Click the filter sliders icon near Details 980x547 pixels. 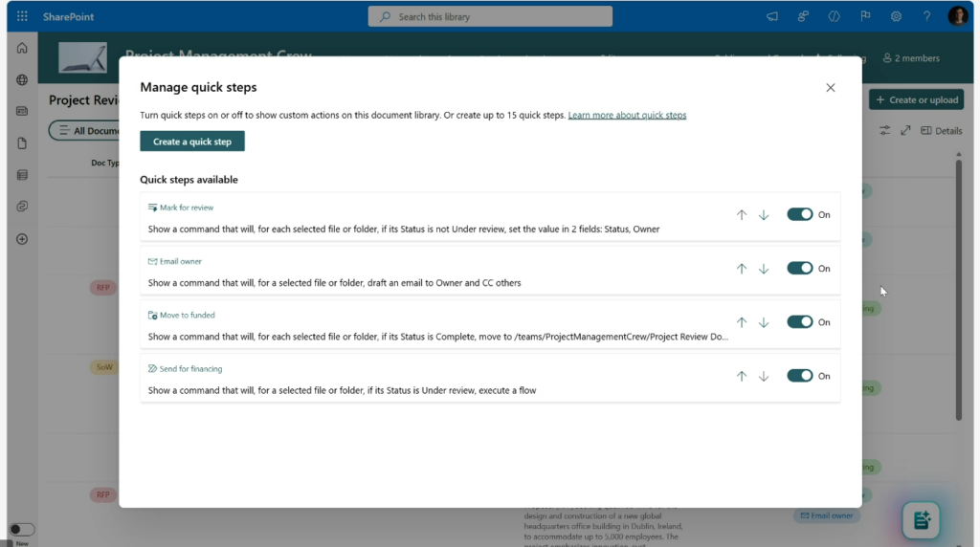(884, 130)
